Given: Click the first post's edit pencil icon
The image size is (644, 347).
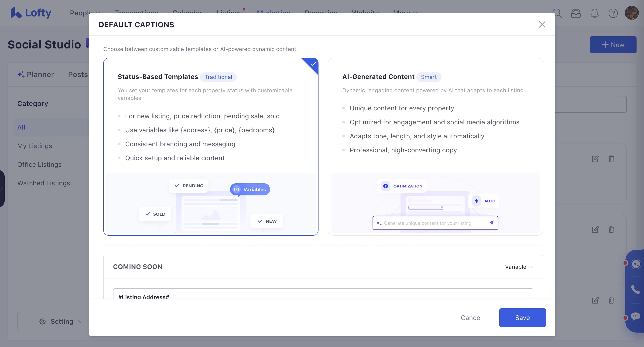Looking at the screenshot, I should pyautogui.click(x=595, y=159).
